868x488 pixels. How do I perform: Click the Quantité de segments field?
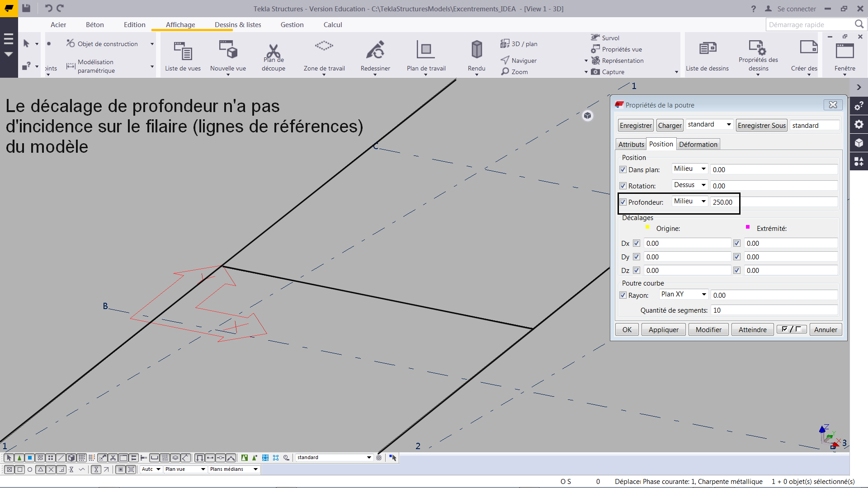pyautogui.click(x=774, y=310)
